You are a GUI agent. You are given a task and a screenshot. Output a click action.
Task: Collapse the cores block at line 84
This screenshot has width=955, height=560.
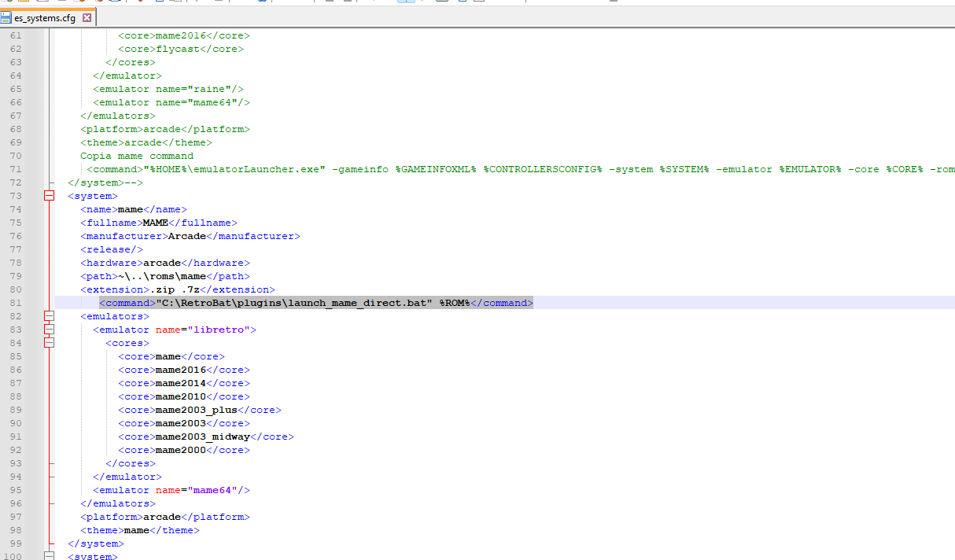(x=50, y=343)
